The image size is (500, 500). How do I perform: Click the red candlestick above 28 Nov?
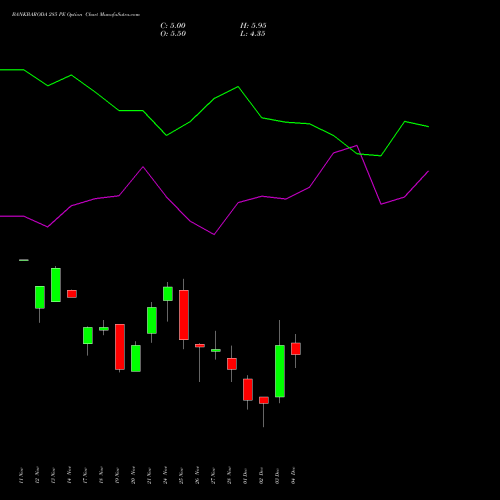[232, 364]
